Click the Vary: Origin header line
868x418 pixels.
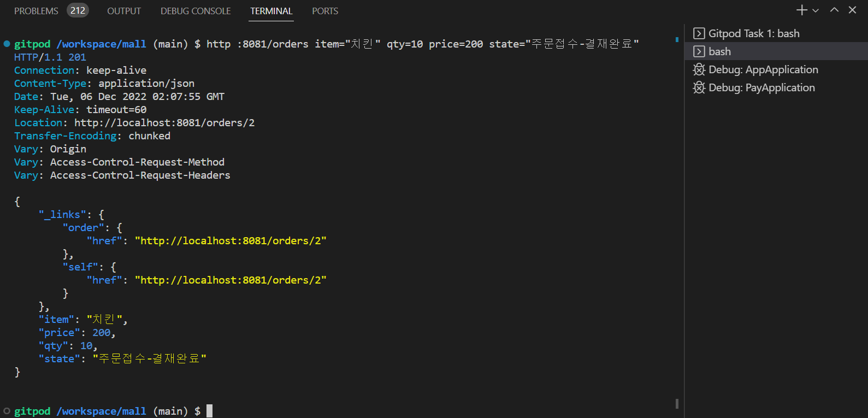pos(50,149)
